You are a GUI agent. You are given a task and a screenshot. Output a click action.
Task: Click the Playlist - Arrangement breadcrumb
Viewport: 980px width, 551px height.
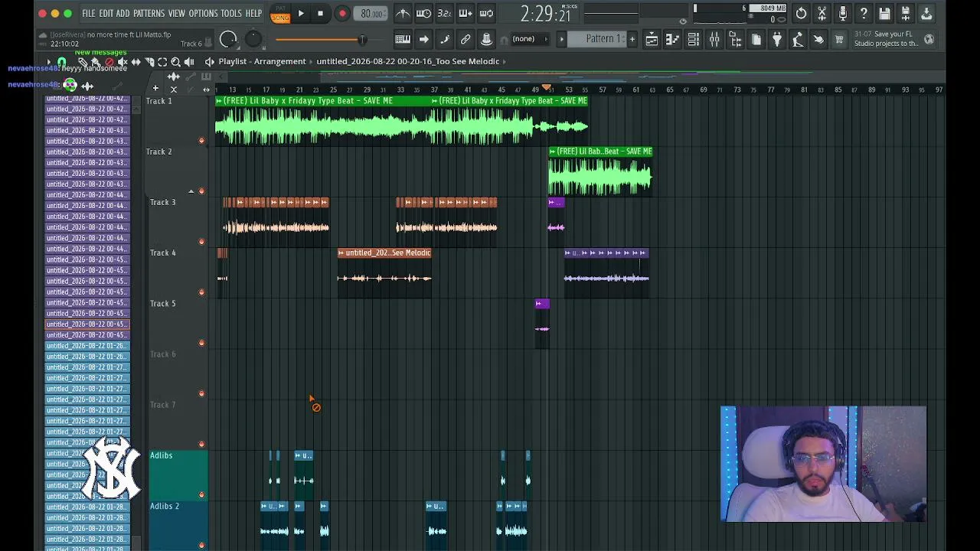(262, 61)
